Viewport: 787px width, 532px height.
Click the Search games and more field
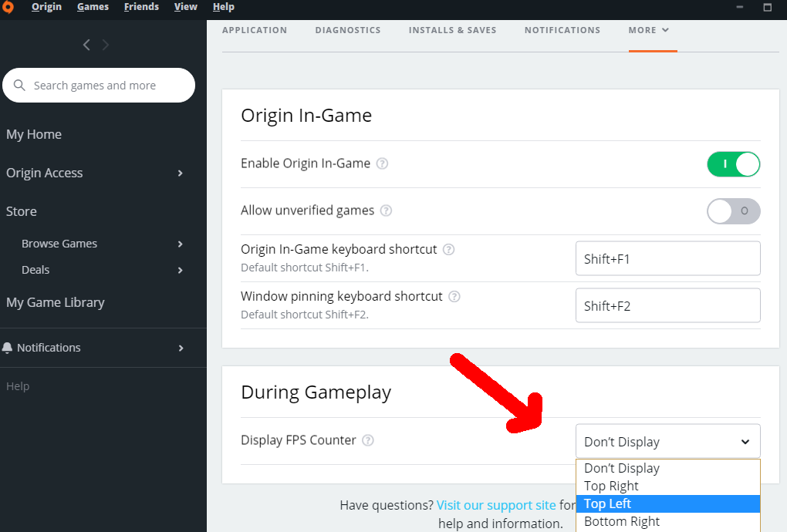click(x=99, y=86)
